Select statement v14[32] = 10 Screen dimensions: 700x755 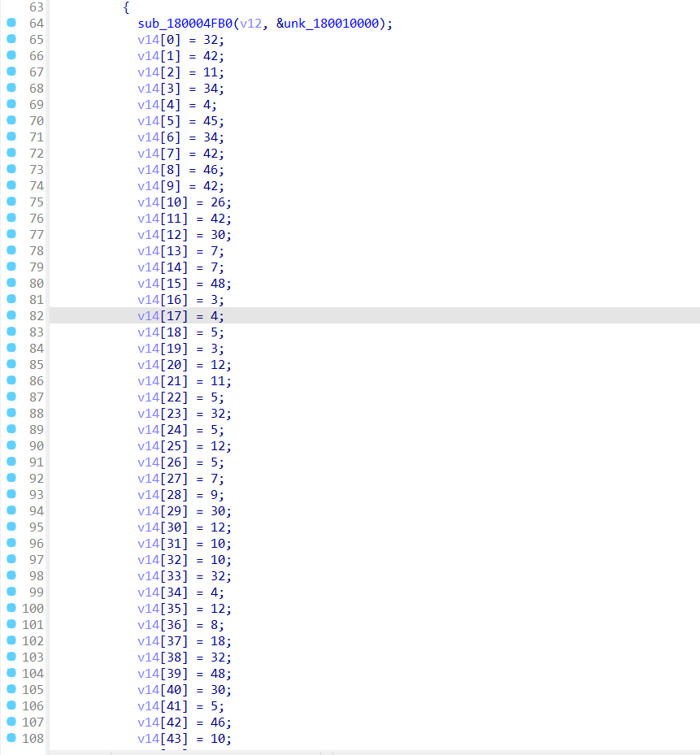pos(185,560)
